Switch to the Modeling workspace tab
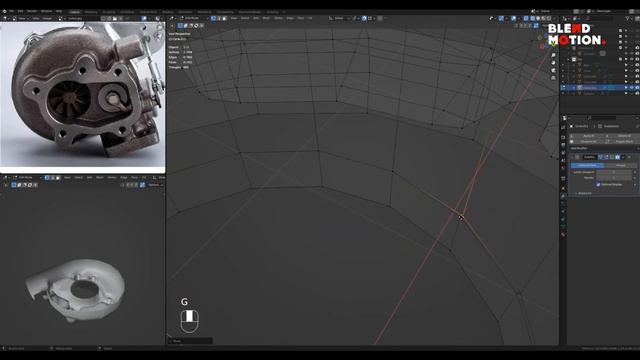The image size is (640, 360). tap(91, 12)
